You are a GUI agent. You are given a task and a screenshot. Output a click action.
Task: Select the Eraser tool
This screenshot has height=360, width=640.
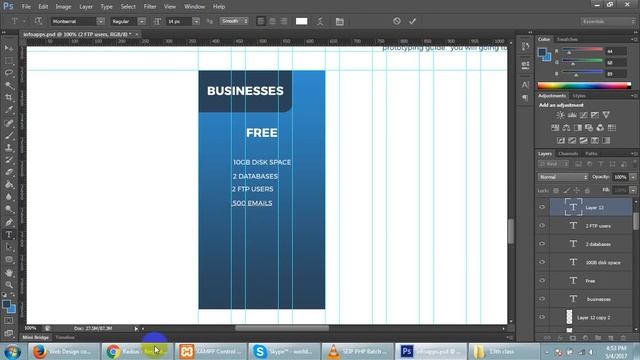pyautogui.click(x=9, y=172)
